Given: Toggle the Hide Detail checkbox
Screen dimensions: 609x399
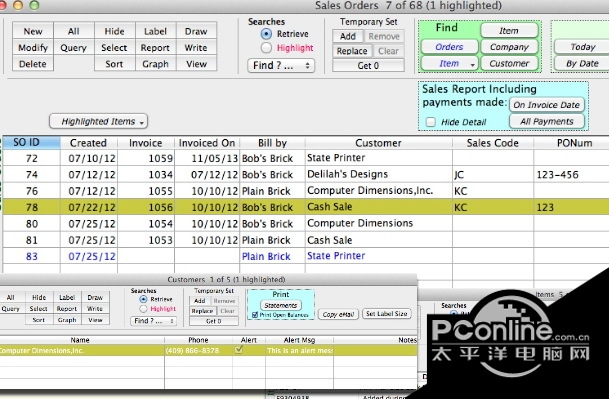Looking at the screenshot, I should [x=430, y=122].
